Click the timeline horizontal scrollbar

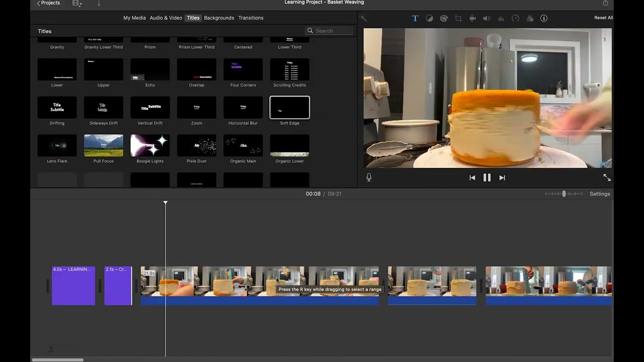[57, 359]
